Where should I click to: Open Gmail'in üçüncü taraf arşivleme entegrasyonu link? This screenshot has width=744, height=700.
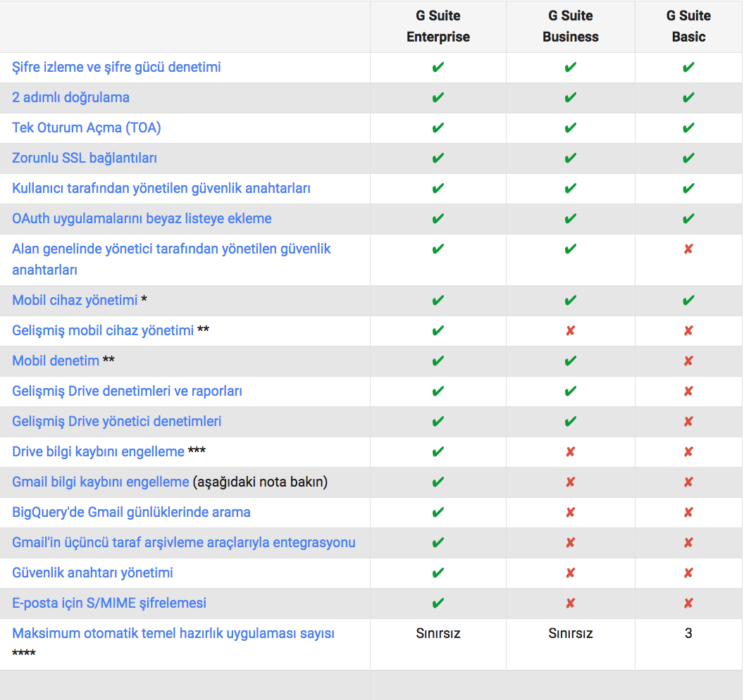[x=184, y=542]
